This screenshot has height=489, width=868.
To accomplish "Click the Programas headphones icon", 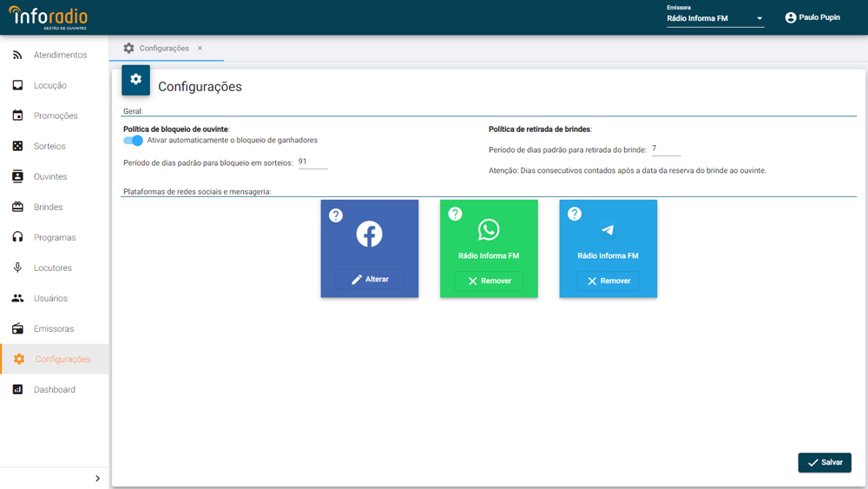I will [17, 237].
